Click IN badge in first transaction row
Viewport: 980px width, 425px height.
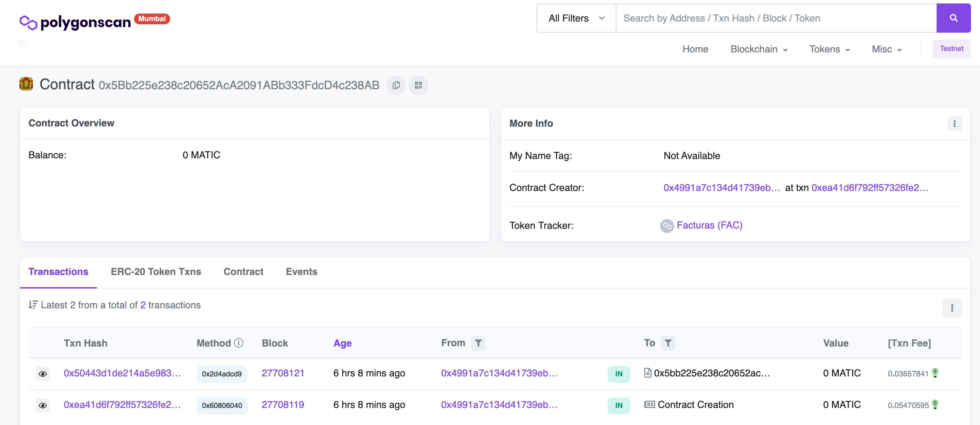pyautogui.click(x=619, y=374)
